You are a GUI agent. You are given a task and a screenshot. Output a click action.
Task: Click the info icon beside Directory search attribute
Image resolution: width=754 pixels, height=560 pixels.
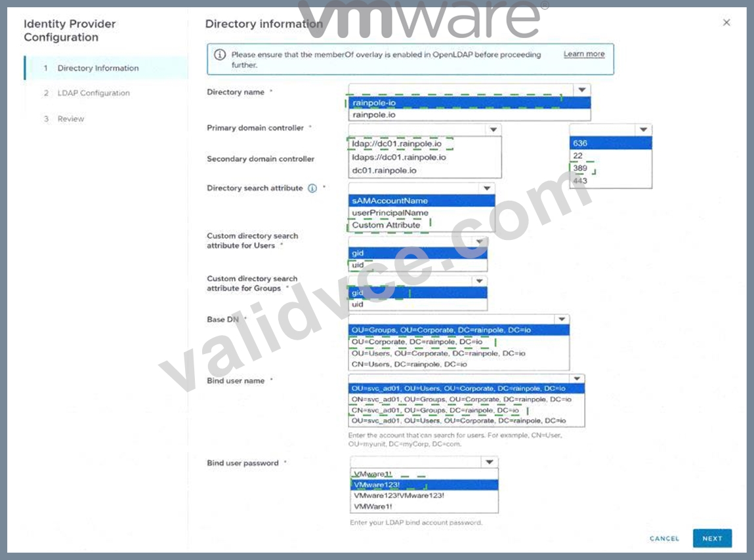click(x=312, y=188)
